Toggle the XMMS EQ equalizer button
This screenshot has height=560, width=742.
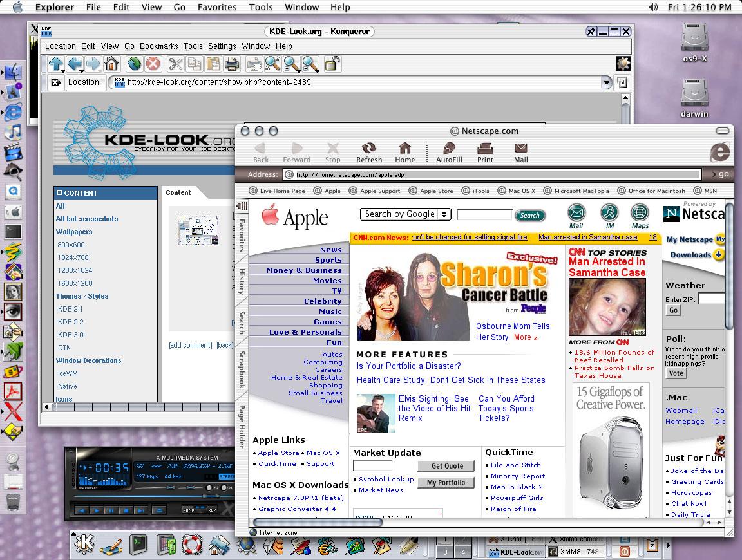click(x=209, y=488)
